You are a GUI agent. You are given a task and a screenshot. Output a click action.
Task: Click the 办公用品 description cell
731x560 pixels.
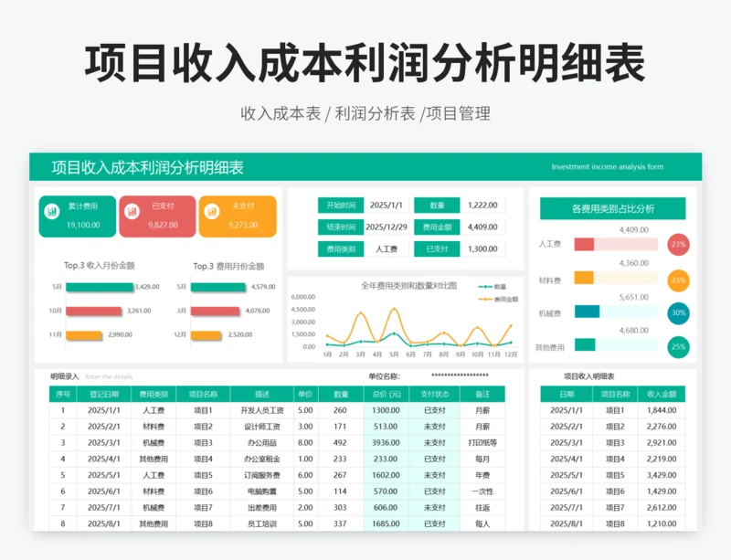[262, 443]
